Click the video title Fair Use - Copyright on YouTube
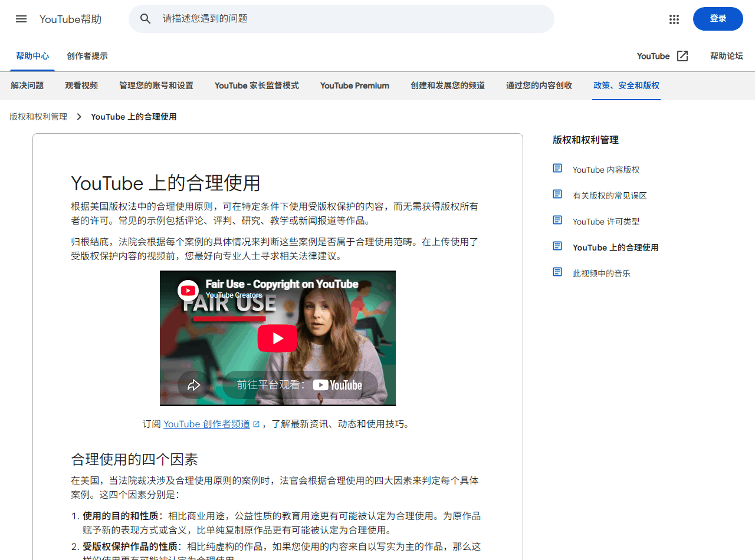The height and width of the screenshot is (560, 755). click(x=282, y=284)
